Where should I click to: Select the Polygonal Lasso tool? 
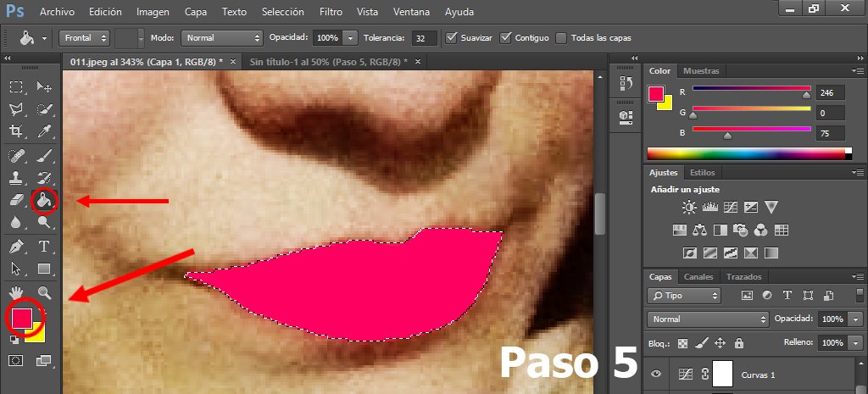pyautogui.click(x=16, y=109)
